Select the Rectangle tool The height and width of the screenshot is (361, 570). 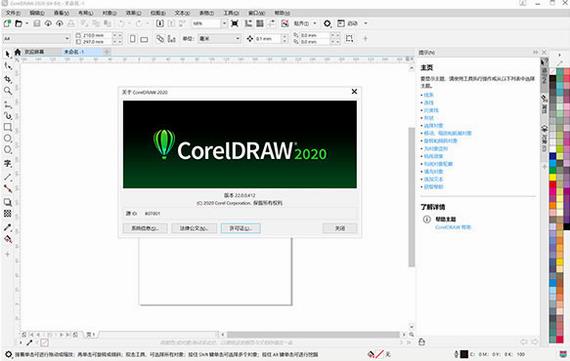pyautogui.click(x=8, y=127)
